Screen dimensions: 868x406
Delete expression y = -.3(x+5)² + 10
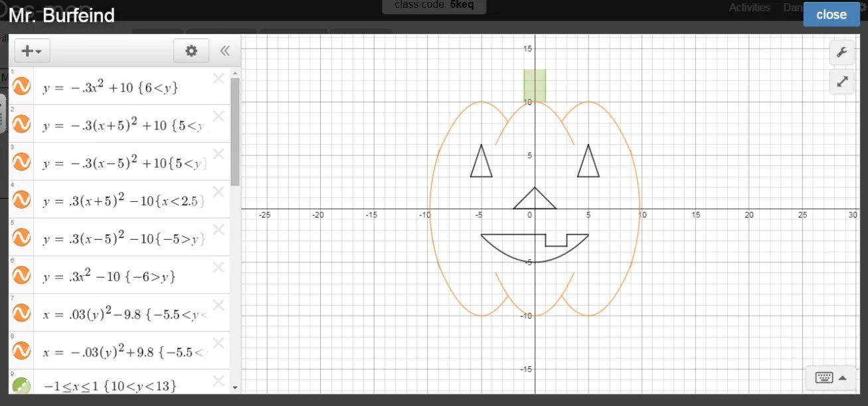[x=218, y=116]
